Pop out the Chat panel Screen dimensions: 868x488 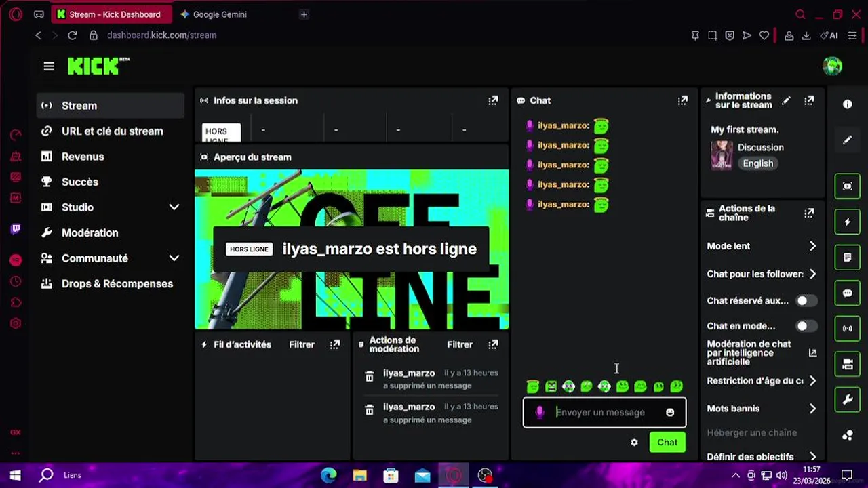(683, 100)
